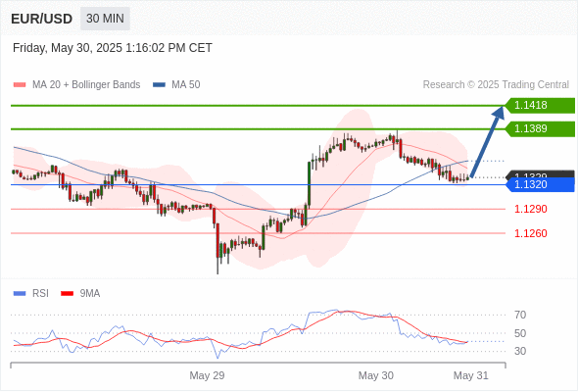
Task: Click the RSI legend label
Action: click(40, 294)
